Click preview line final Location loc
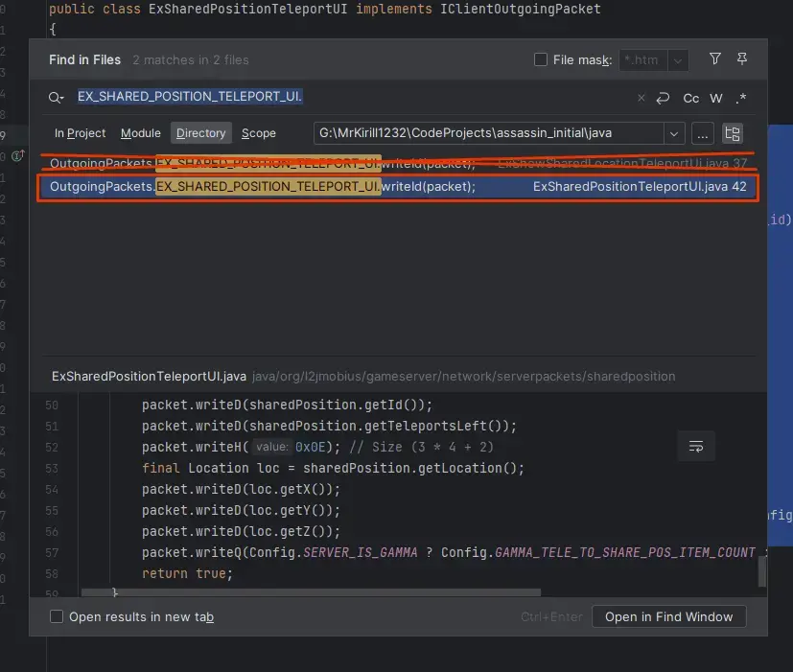The image size is (793, 672). coord(333,468)
